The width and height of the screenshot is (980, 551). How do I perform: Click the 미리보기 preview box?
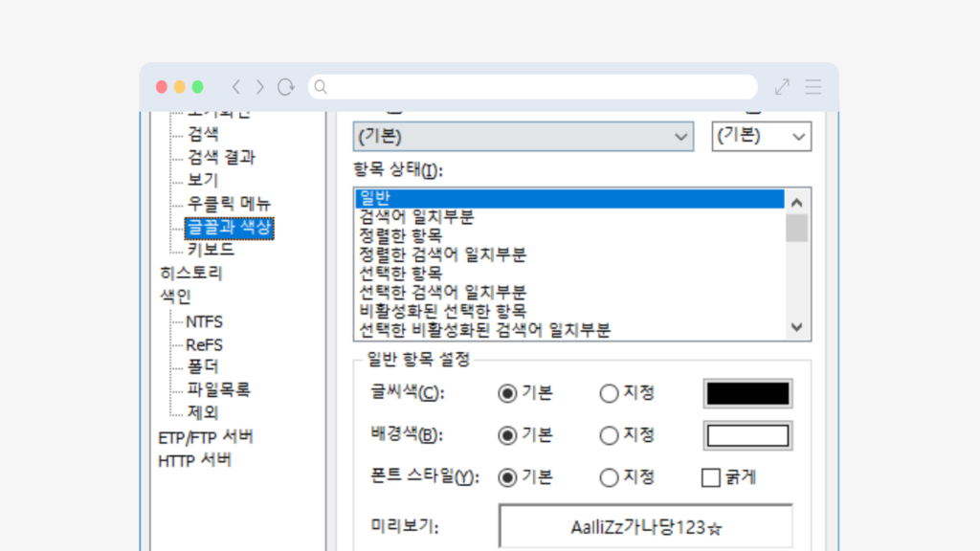point(645,525)
